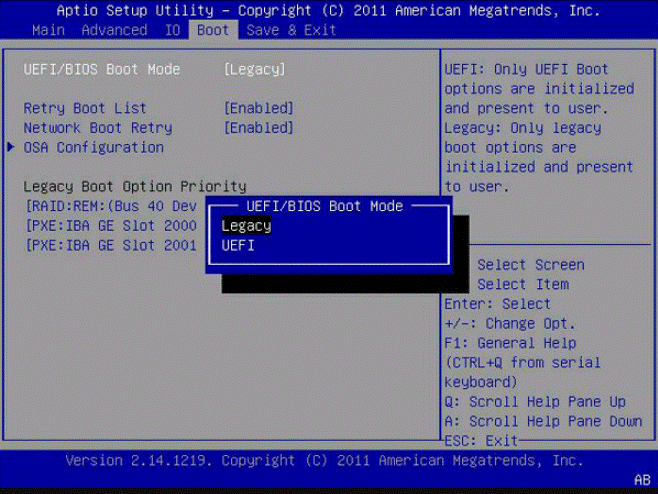The height and width of the screenshot is (494, 658).
Task: Select the Boot tab
Action: point(213,30)
